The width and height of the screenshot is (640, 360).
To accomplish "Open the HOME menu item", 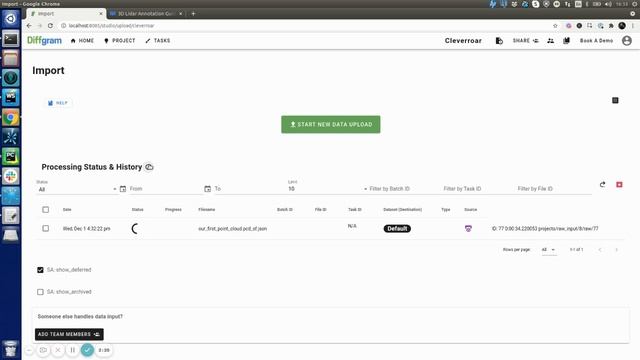I will pos(82,41).
